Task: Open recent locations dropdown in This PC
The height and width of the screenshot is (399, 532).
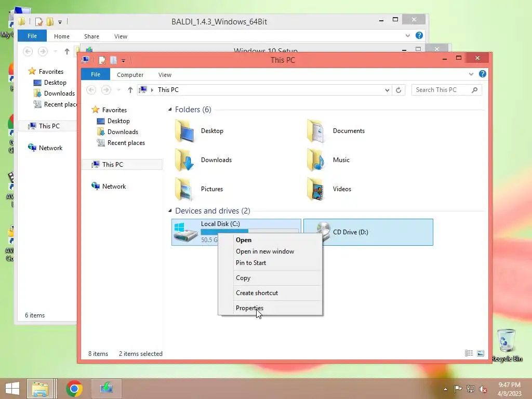Action: (118, 90)
